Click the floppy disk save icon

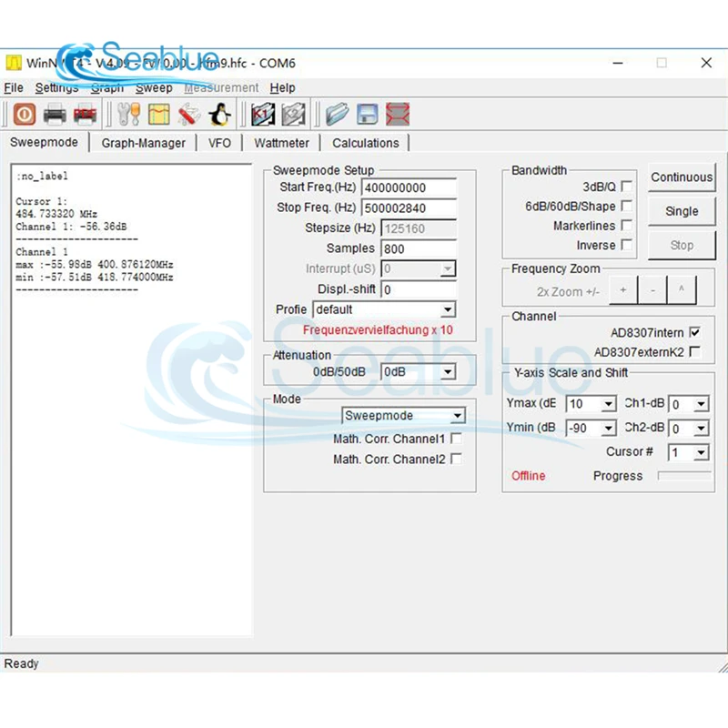pyautogui.click(x=368, y=115)
